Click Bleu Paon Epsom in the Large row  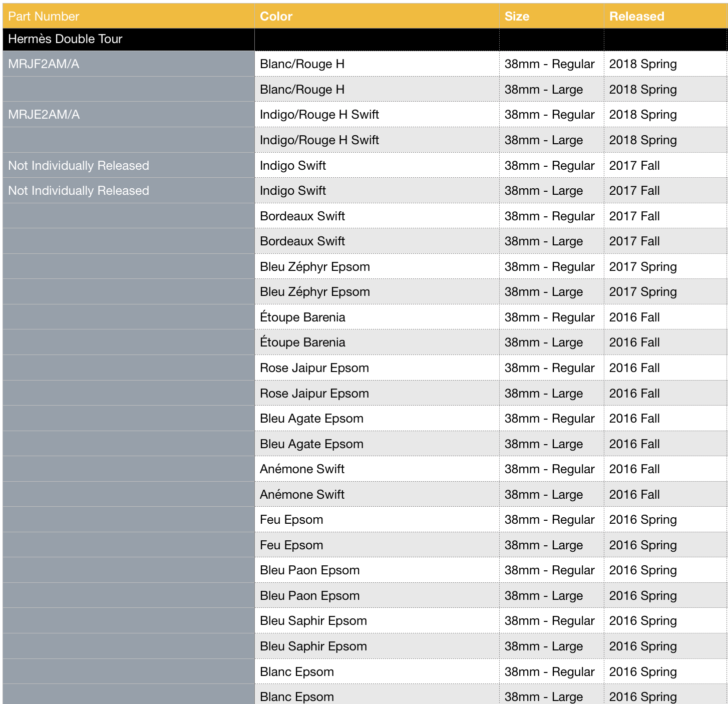(309, 596)
